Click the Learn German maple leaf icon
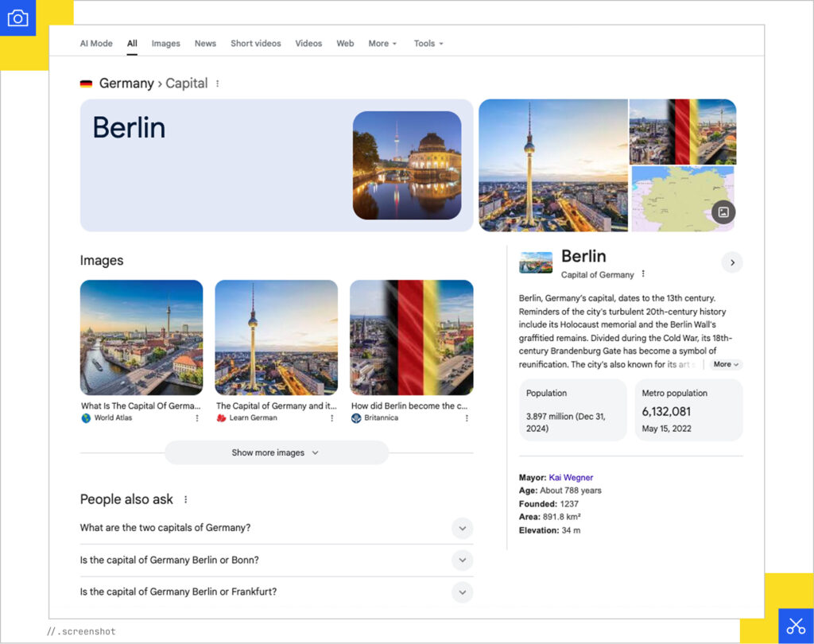Image resolution: width=814 pixels, height=644 pixels. click(220, 417)
